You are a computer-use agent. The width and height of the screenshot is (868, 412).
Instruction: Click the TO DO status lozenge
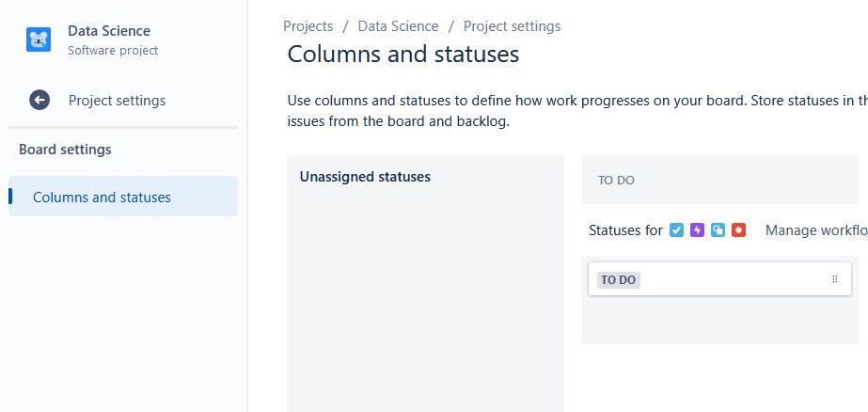pyautogui.click(x=619, y=279)
